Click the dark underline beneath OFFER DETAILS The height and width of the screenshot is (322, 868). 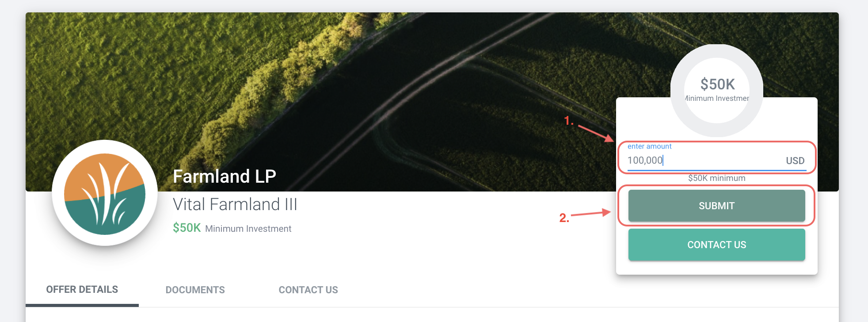pyautogui.click(x=82, y=305)
